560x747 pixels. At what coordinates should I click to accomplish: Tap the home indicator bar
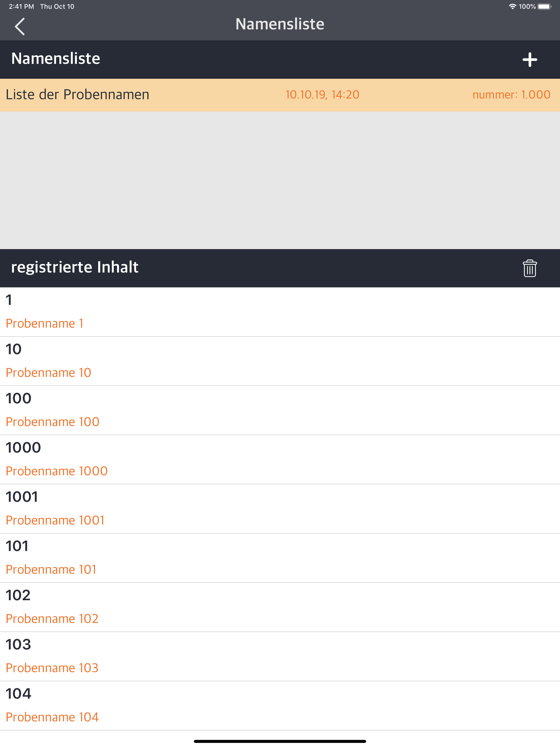[280, 741]
